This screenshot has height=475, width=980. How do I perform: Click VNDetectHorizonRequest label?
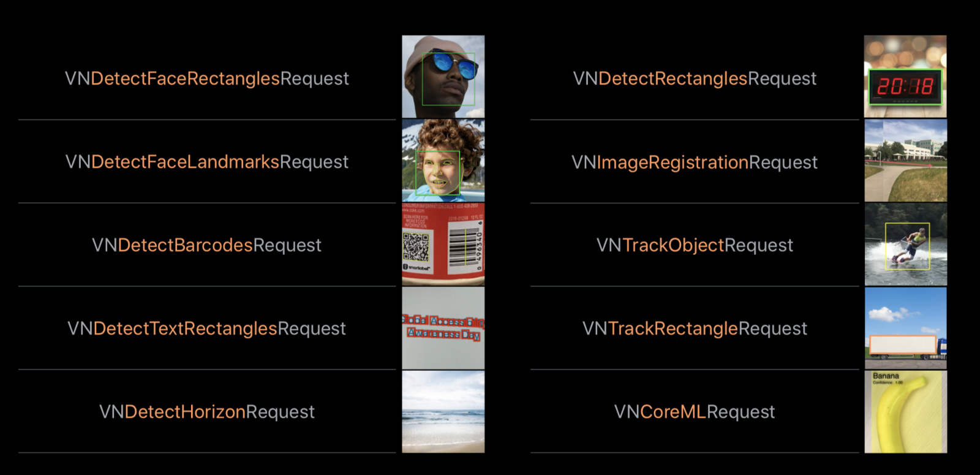coord(207,412)
